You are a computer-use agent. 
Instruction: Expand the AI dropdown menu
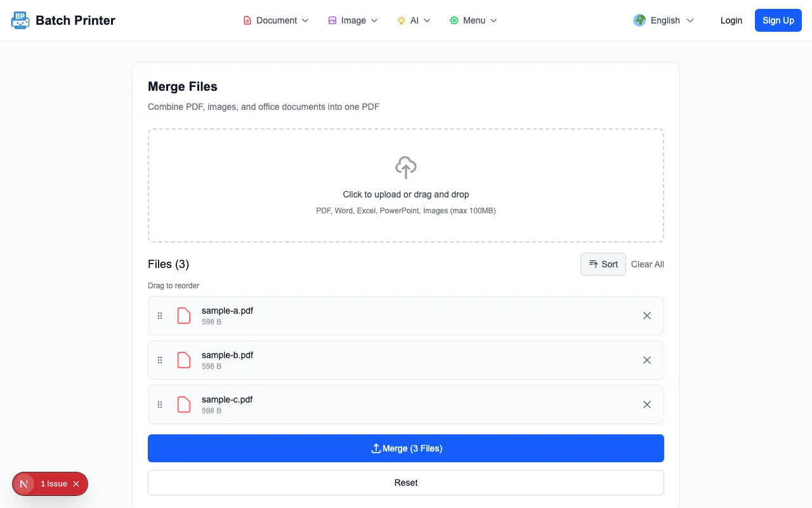pyautogui.click(x=414, y=20)
